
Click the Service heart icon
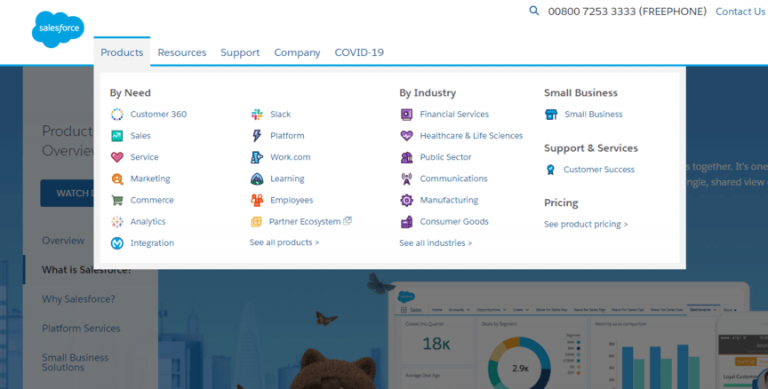click(x=117, y=157)
